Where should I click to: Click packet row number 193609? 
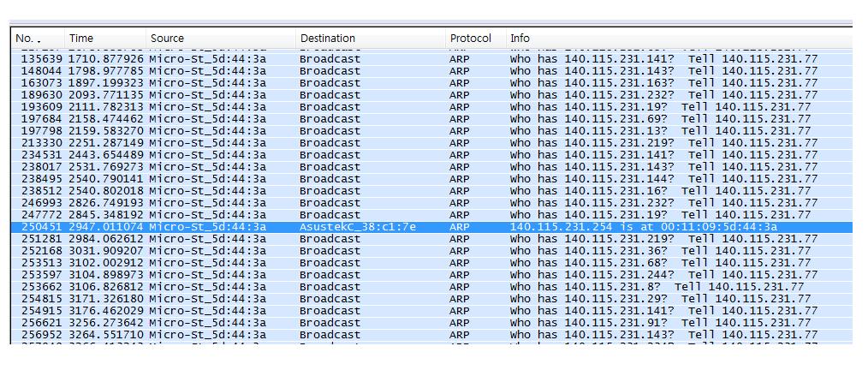point(39,107)
